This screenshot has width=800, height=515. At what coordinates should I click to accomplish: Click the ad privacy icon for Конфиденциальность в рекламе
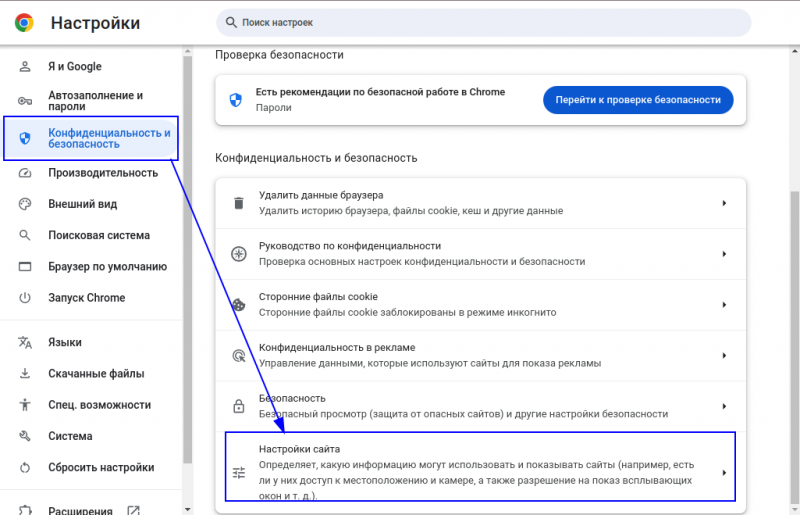[x=238, y=355]
